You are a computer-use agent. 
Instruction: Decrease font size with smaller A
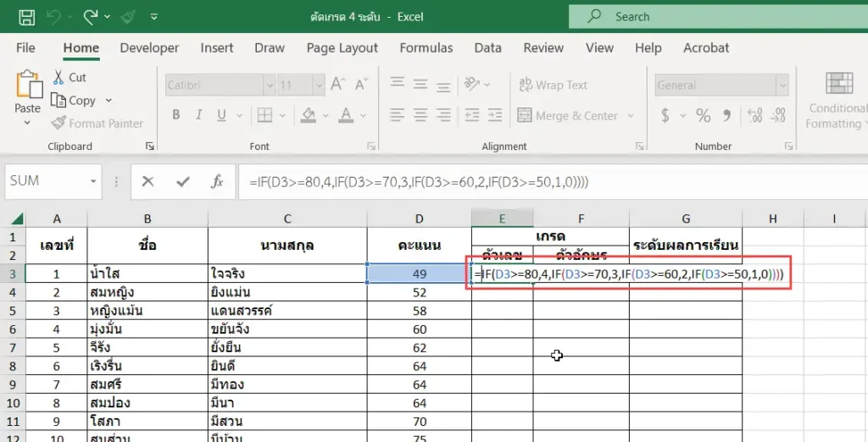click(361, 86)
